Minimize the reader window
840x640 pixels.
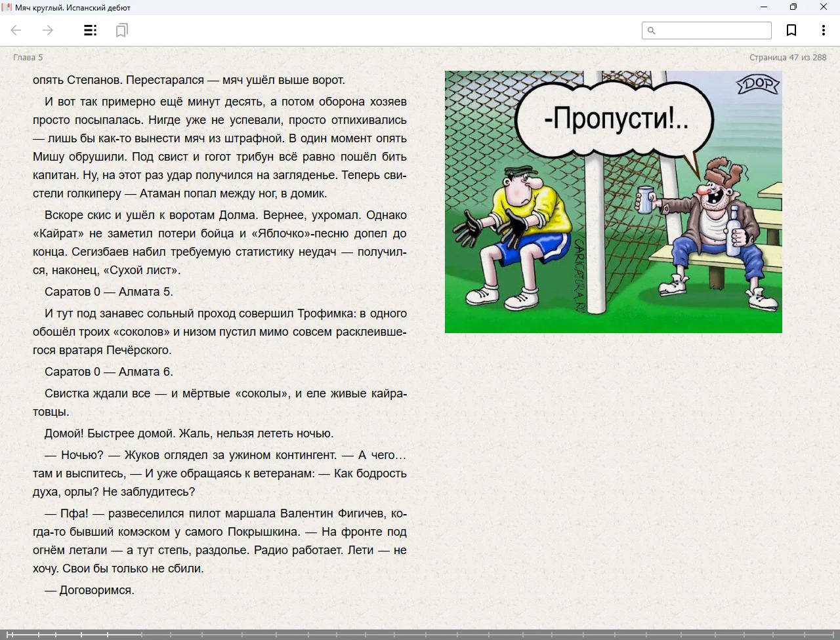coord(764,7)
